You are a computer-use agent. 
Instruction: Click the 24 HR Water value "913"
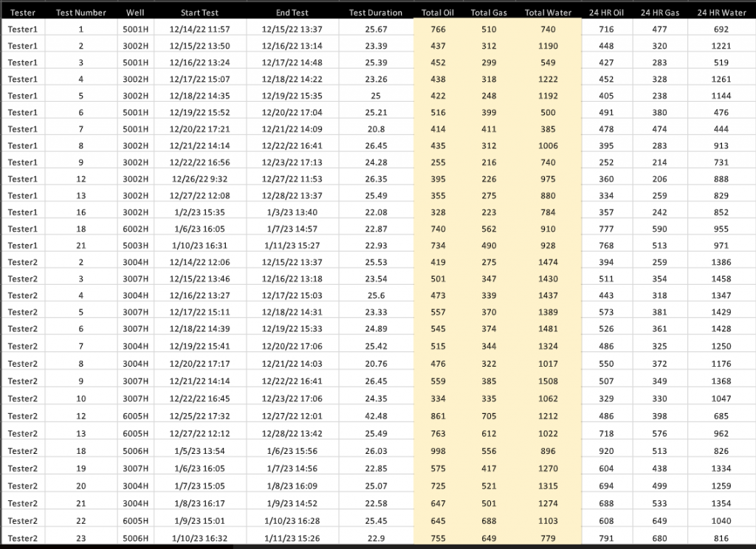pos(721,145)
